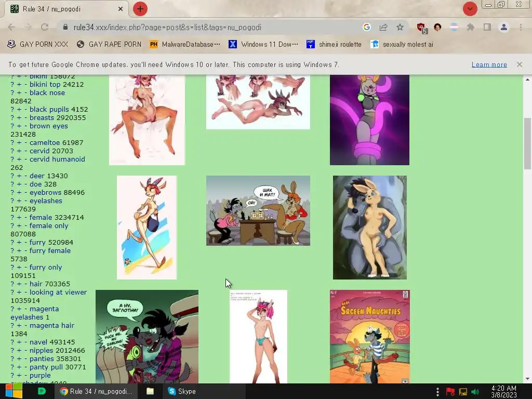Go back using the browser back arrow
This screenshot has width=532, height=399.
(11, 27)
